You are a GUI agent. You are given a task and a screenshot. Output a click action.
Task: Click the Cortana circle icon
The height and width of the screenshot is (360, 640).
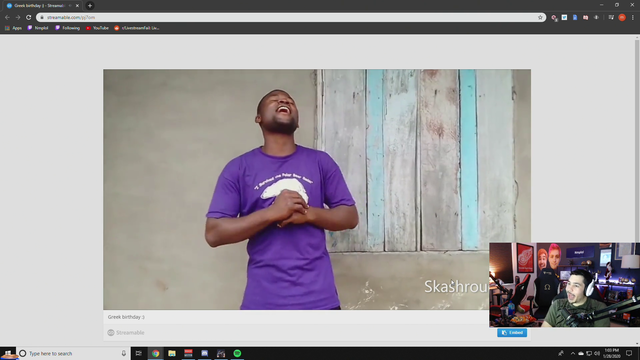coord(23,353)
